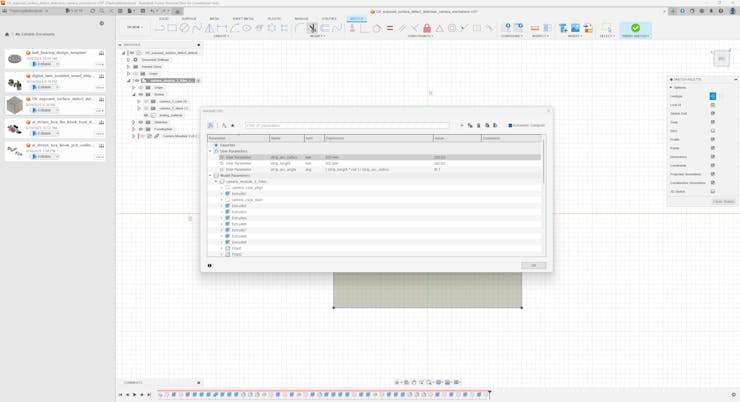The width and height of the screenshot is (740, 402).
Task: Collapse the Bodies folder in browser
Action: (134, 94)
